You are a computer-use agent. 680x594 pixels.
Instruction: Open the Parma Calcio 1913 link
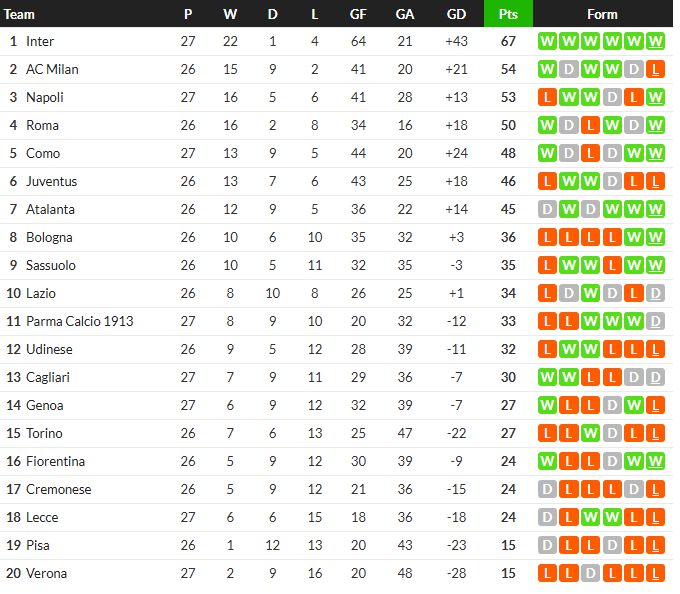click(x=79, y=321)
